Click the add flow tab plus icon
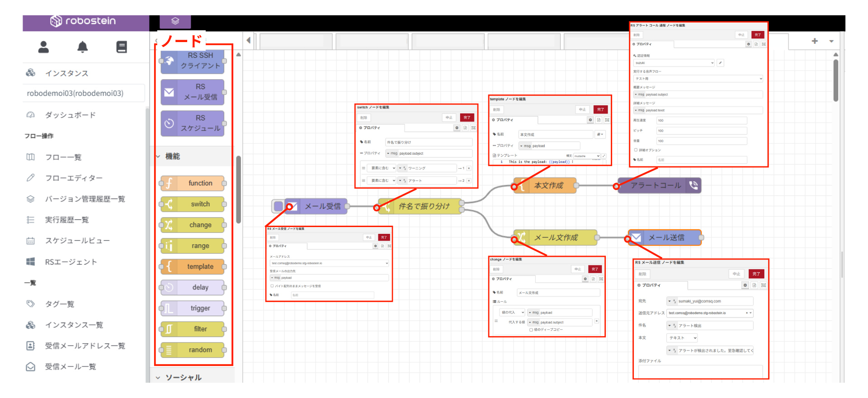This screenshot has width=868, height=398. pyautogui.click(x=815, y=41)
